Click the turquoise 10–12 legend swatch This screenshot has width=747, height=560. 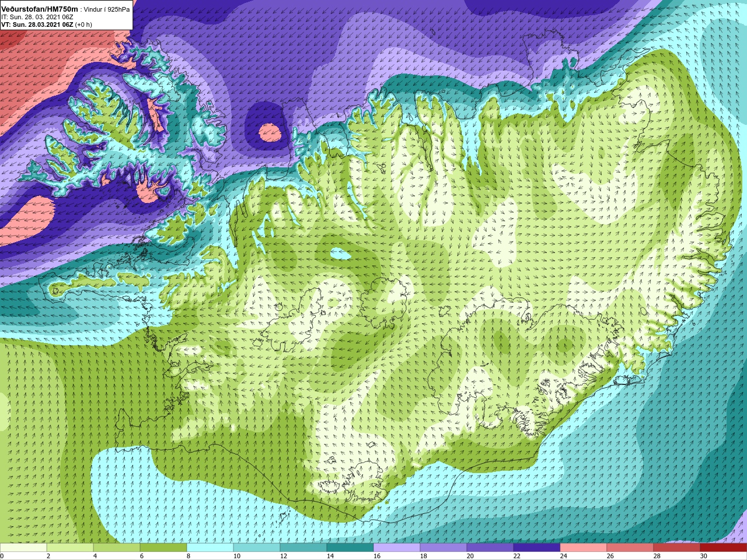coord(257,548)
